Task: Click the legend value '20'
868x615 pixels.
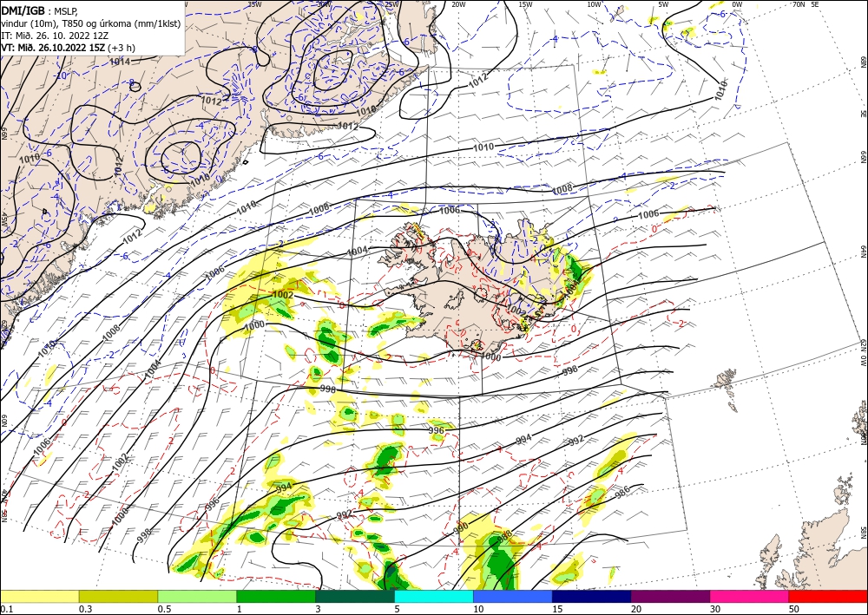Action: tap(636, 609)
